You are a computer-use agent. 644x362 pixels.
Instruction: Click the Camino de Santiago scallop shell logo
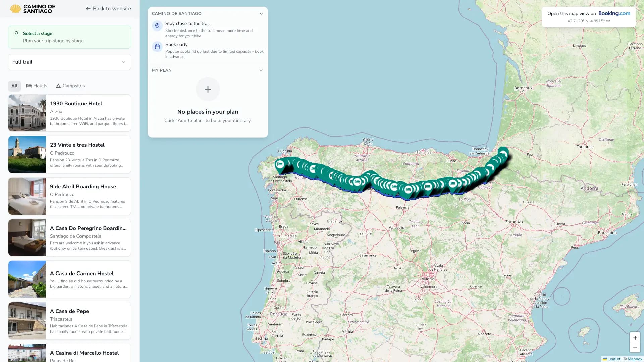click(14, 9)
